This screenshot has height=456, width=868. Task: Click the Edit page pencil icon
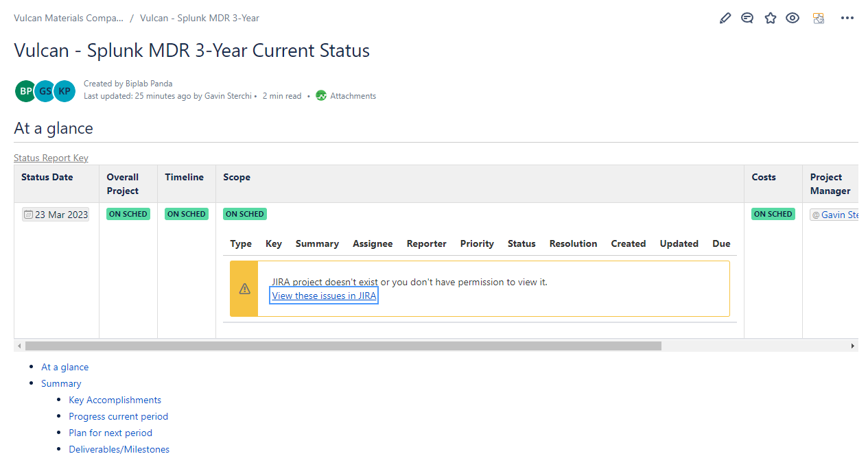(725, 19)
